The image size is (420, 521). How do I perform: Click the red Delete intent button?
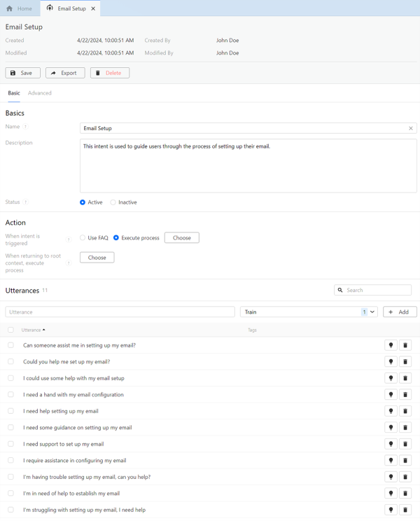point(110,73)
